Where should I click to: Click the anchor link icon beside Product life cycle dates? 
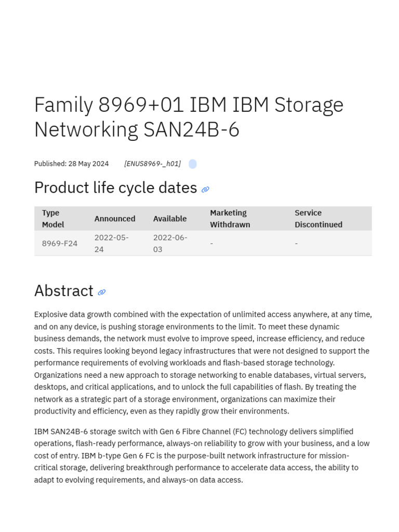click(205, 190)
